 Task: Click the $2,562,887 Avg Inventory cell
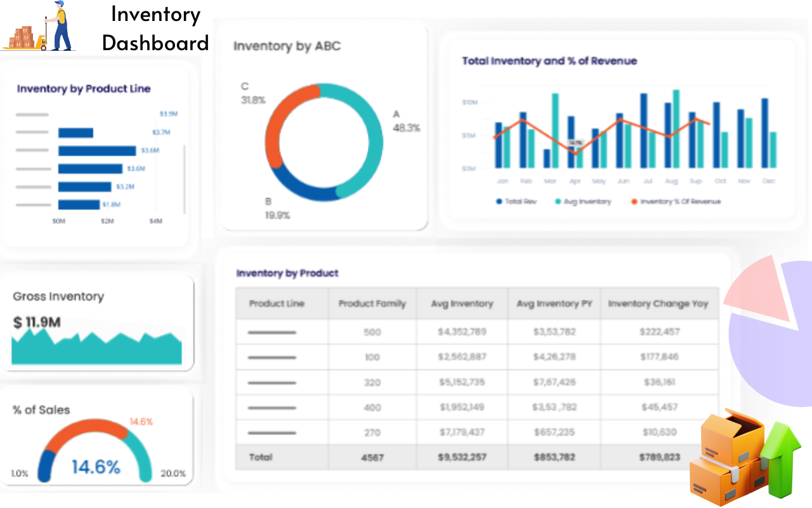click(462, 357)
